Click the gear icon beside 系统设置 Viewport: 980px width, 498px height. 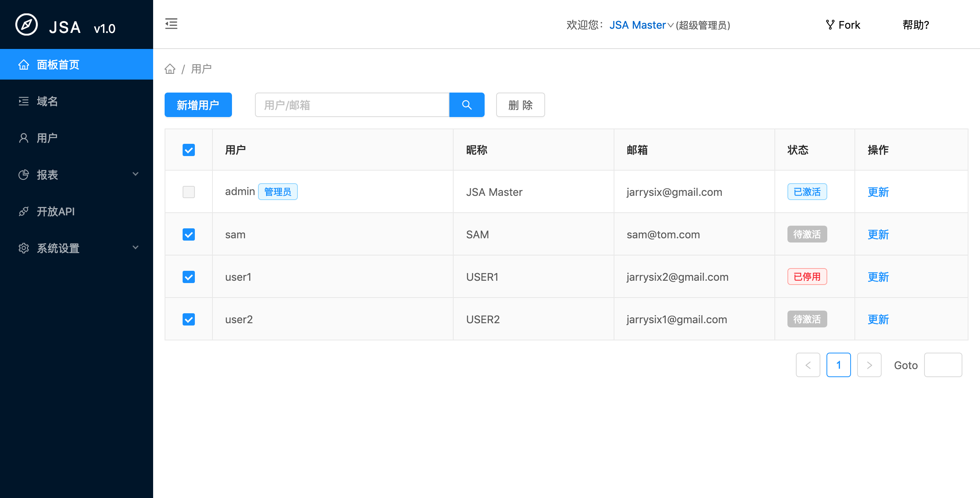(x=24, y=248)
